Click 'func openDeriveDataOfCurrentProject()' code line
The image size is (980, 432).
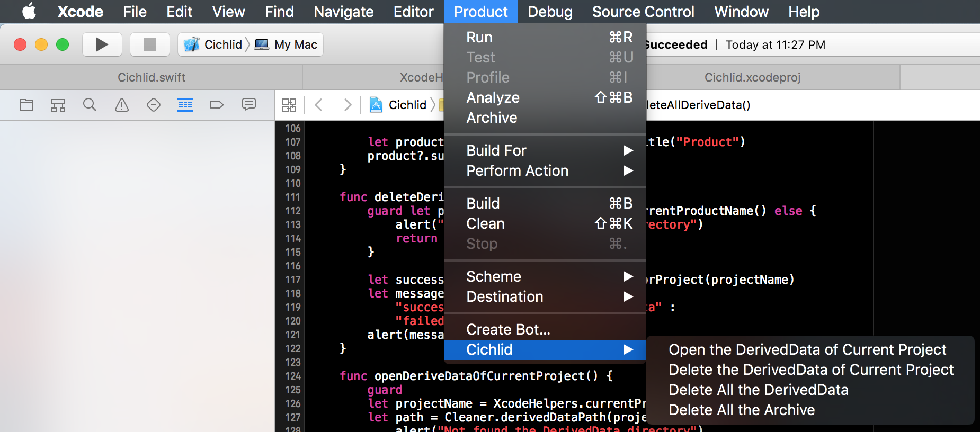click(476, 376)
